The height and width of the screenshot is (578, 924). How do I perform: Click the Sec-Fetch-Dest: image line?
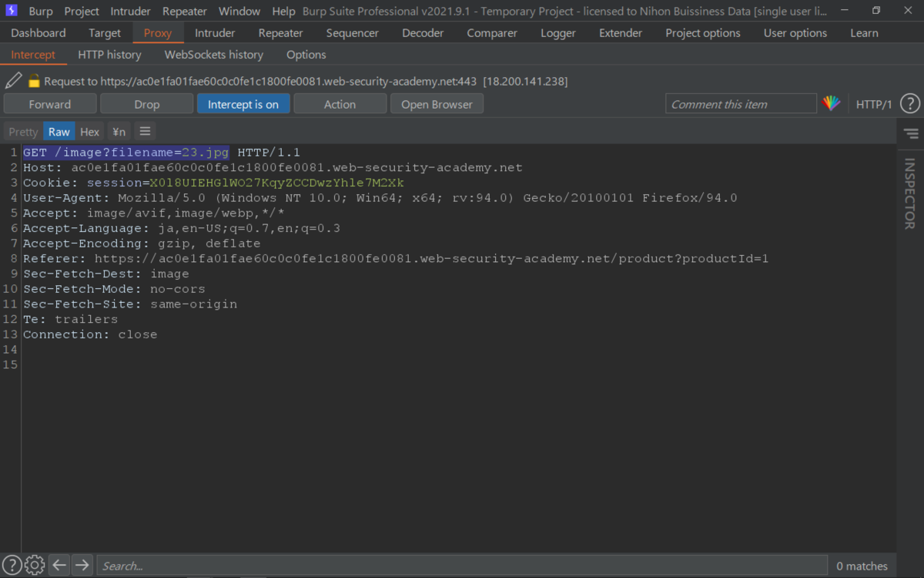coord(106,274)
